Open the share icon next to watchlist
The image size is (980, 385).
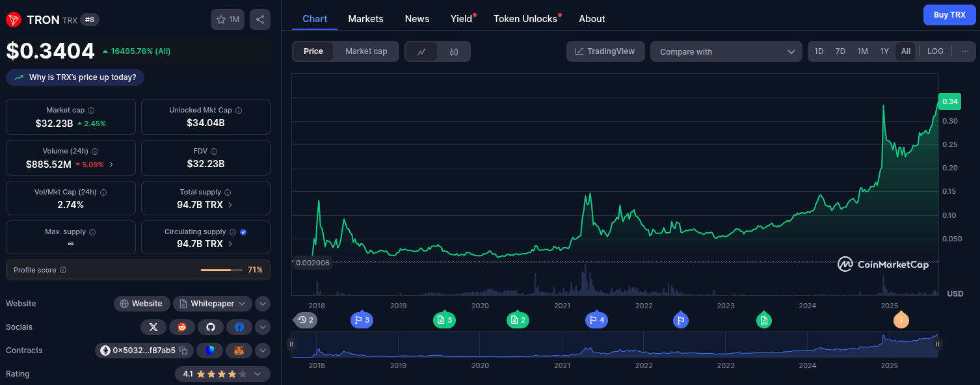point(260,20)
